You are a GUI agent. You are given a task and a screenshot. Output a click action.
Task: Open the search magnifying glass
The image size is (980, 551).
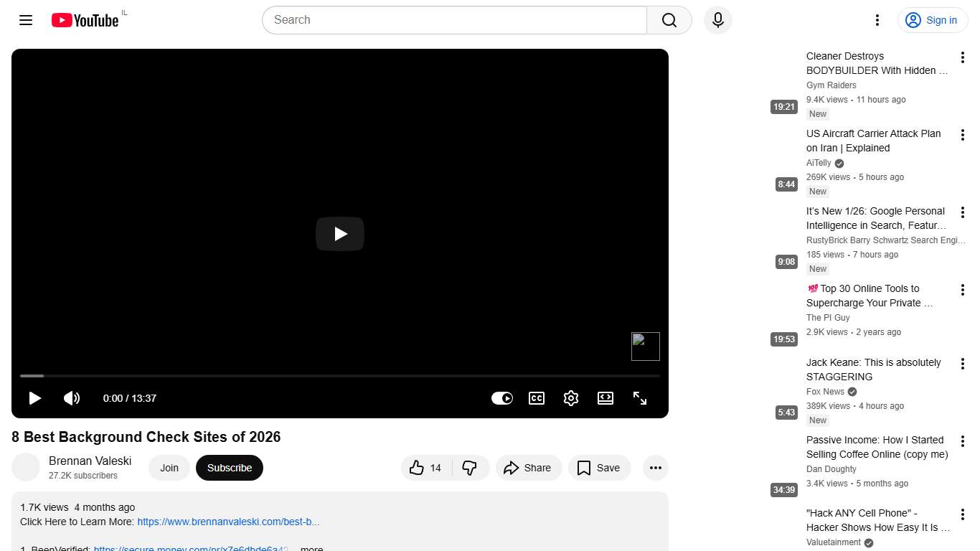click(668, 20)
